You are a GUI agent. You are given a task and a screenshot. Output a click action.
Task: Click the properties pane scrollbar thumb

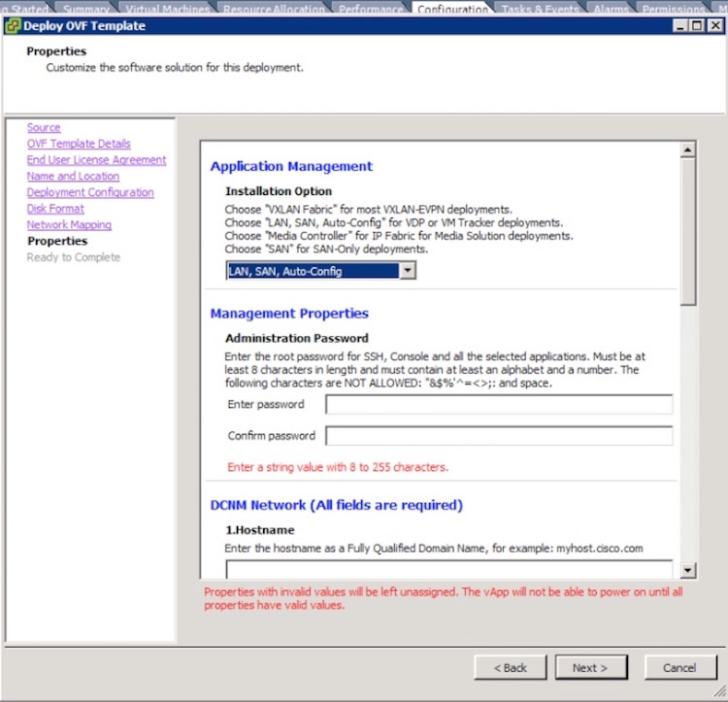click(688, 231)
